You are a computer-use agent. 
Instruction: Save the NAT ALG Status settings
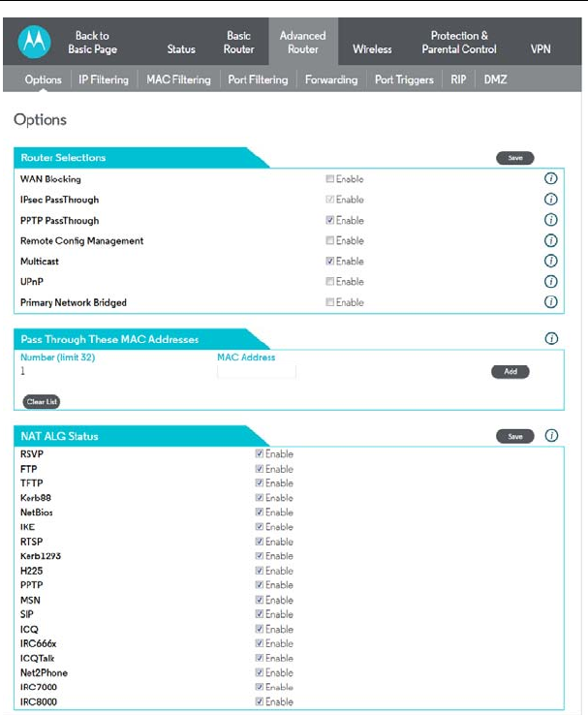(x=515, y=436)
